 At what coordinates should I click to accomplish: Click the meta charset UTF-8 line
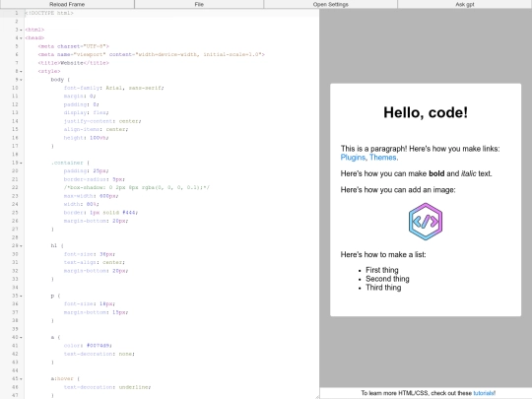pyautogui.click(x=74, y=46)
